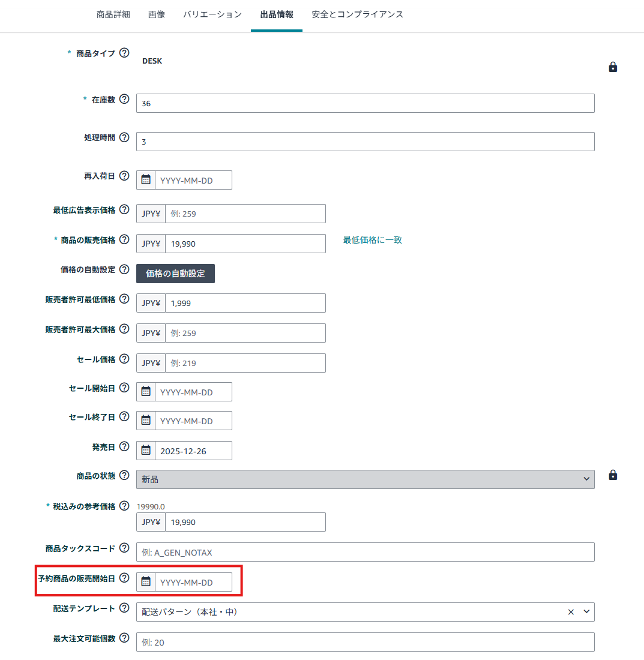
Task: Click the 価格の自動設定 button
Action: coord(175,274)
